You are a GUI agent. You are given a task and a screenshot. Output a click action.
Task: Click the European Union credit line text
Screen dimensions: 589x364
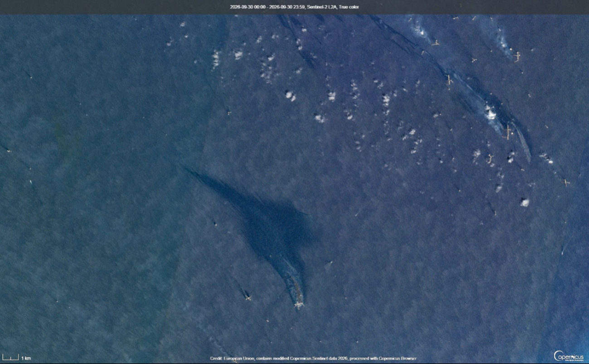point(313,359)
